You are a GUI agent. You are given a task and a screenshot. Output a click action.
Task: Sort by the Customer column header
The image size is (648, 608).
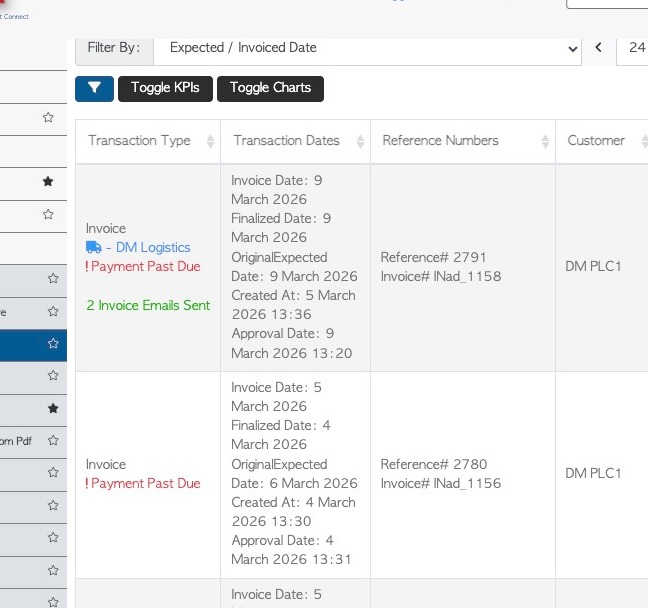point(596,141)
